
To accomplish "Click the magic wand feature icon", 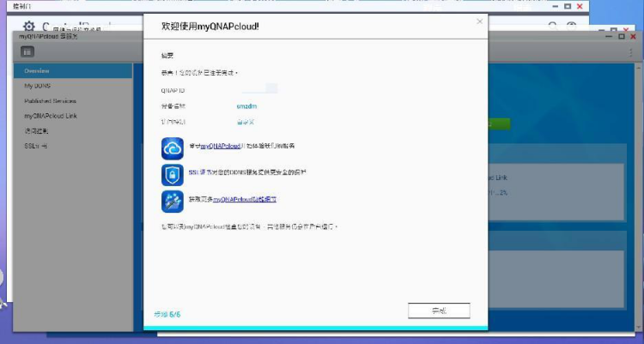I will tap(173, 201).
